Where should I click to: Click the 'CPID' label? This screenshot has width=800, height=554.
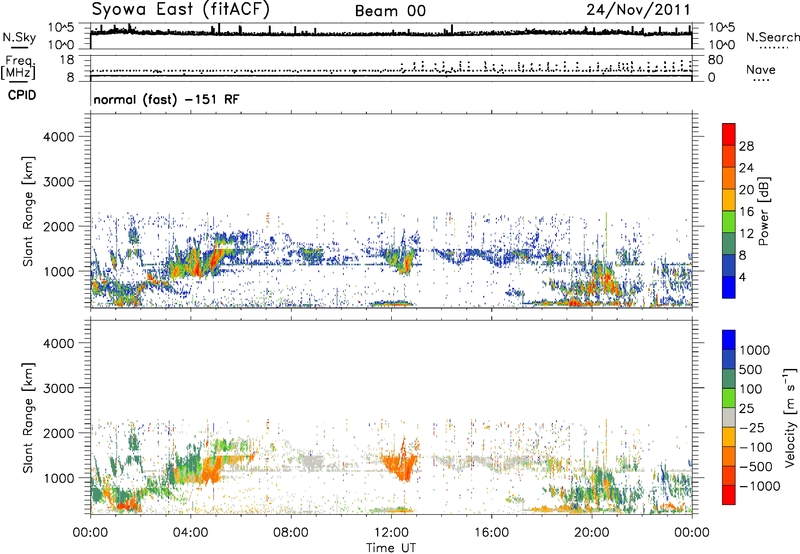pos(22,95)
